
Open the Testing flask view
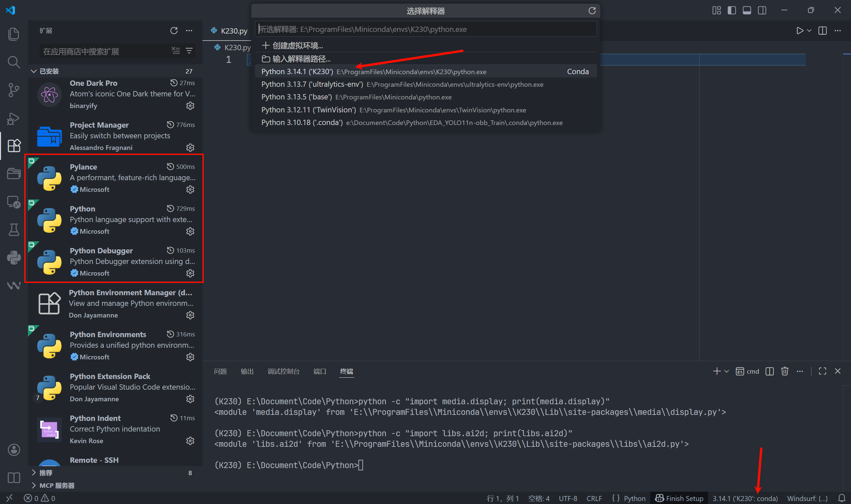14,230
